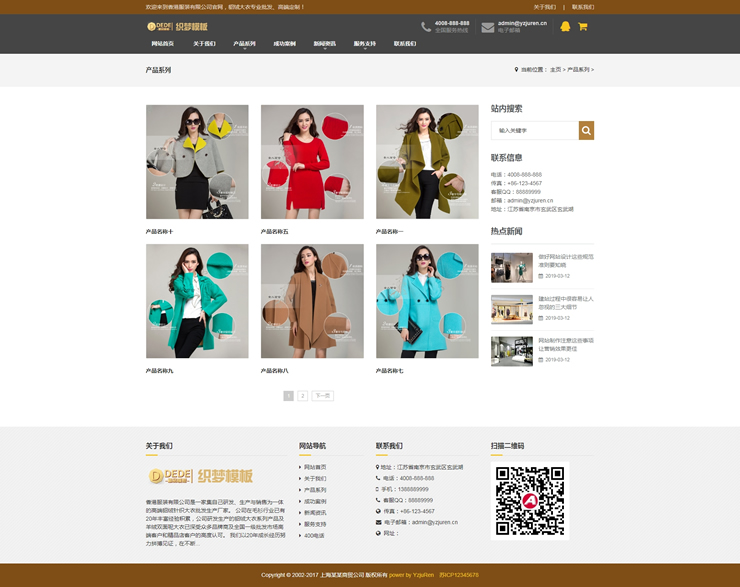Expand the 新闻资讯 navigation dropdown
This screenshot has width=740, height=587.
(324, 44)
